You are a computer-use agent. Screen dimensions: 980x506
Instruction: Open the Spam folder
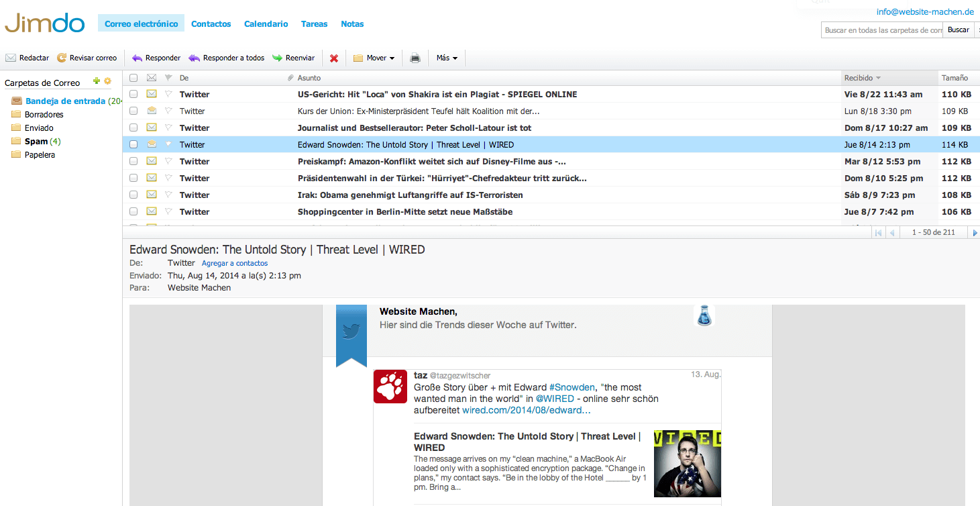(36, 142)
